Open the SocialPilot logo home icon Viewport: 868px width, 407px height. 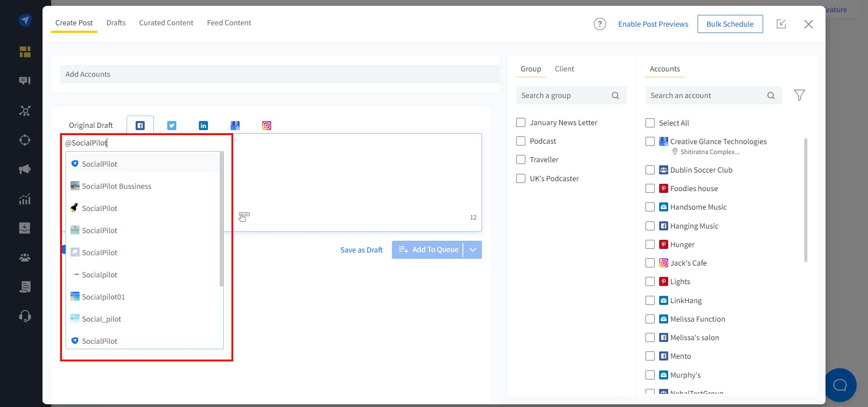(x=25, y=20)
